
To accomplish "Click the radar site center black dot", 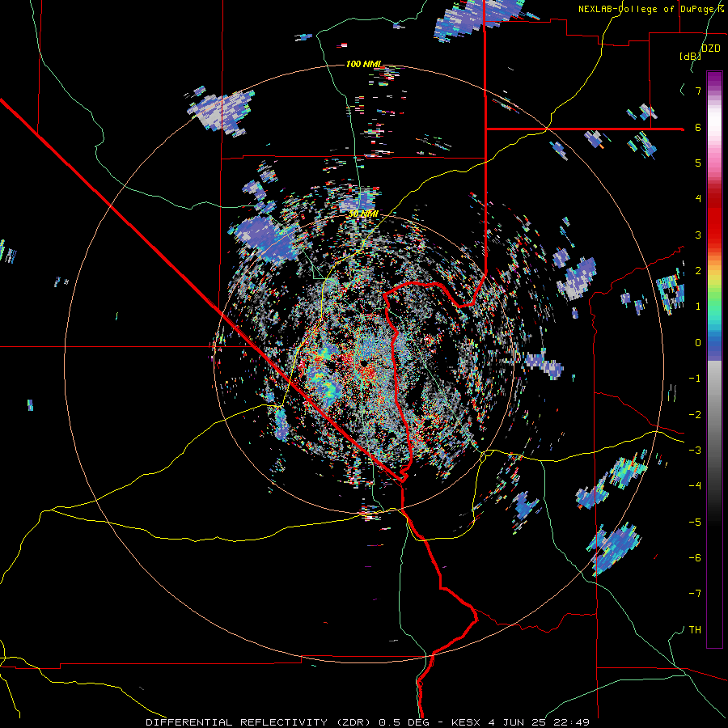I will [363, 363].
